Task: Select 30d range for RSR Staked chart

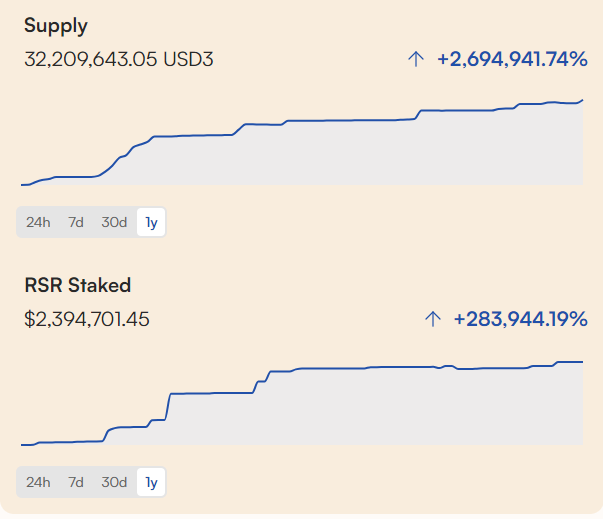Action: point(114,482)
